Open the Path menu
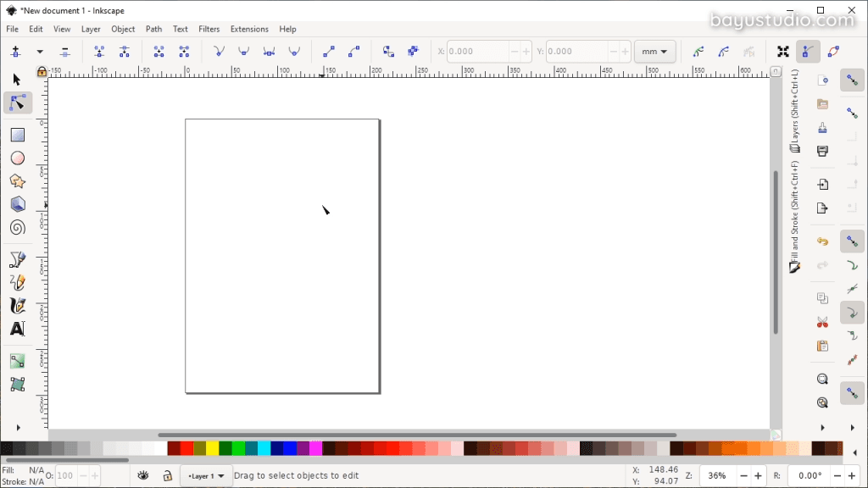Screen dimensions: 868x488 point(154,29)
